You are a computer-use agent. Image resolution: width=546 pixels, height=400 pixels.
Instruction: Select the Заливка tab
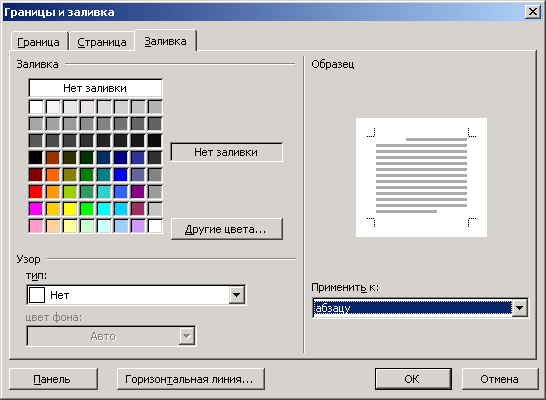166,41
